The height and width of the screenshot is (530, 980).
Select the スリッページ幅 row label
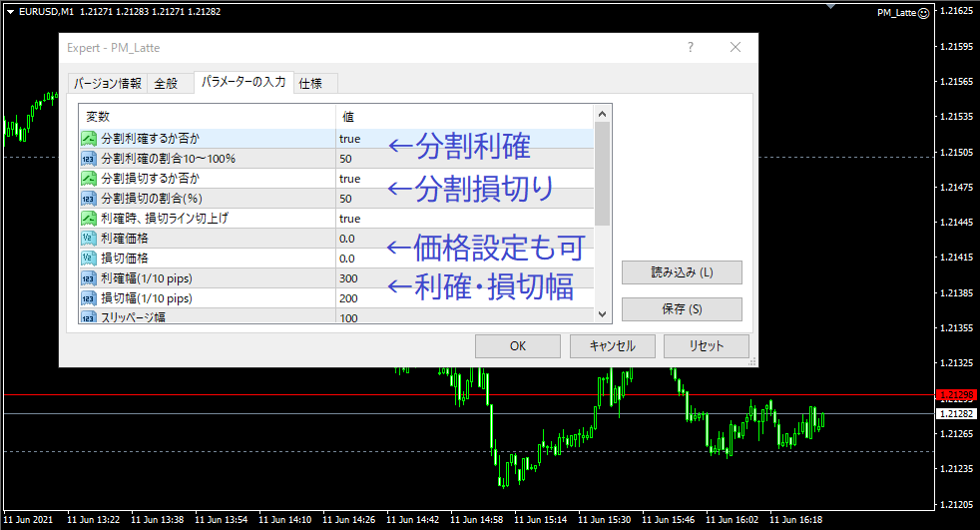[x=133, y=316]
